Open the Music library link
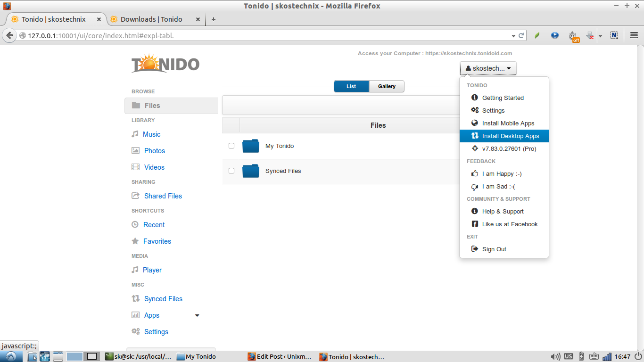Screen dimensions: 644x362 point(151,134)
